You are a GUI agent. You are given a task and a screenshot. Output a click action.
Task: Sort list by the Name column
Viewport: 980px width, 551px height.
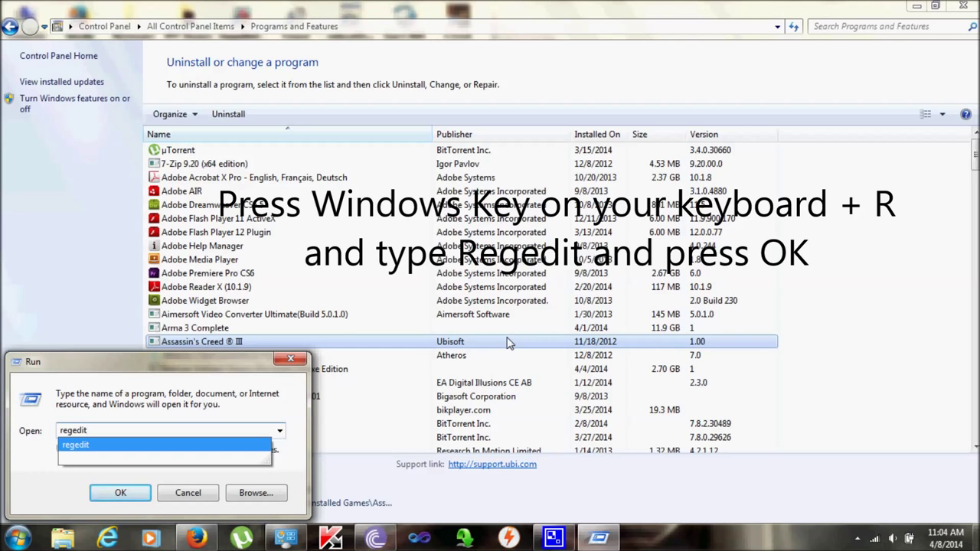click(x=289, y=134)
